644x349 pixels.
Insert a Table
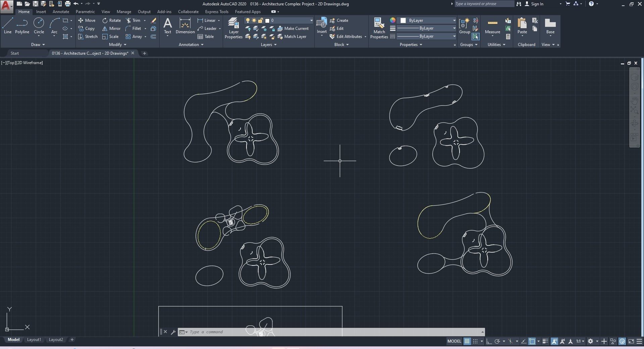tap(206, 37)
